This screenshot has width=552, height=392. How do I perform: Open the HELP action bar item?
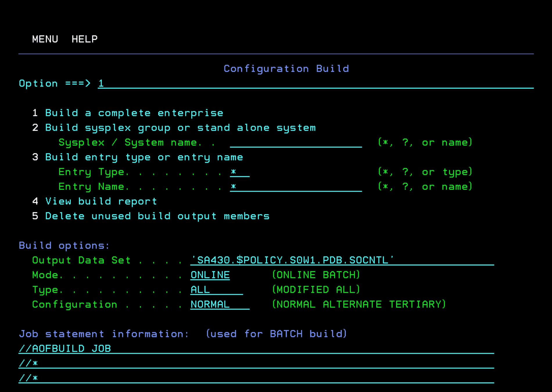(85, 39)
